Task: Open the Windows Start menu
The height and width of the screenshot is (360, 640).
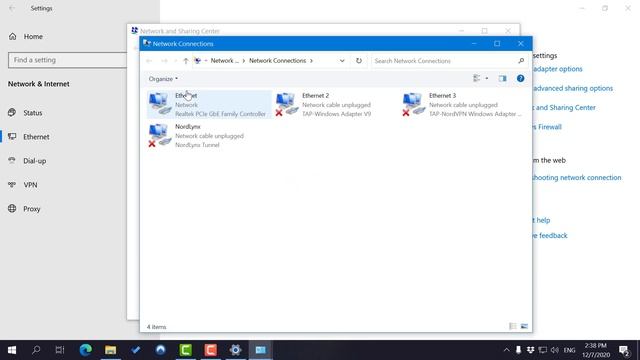Action: coord(12,350)
